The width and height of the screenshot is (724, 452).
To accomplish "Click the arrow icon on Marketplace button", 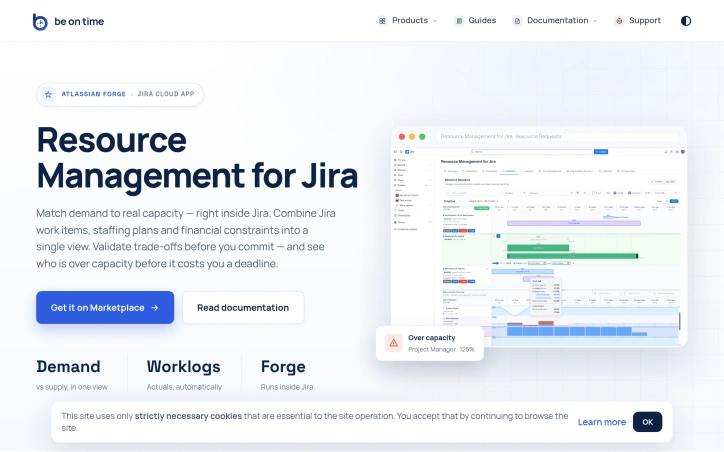I will pos(155,307).
